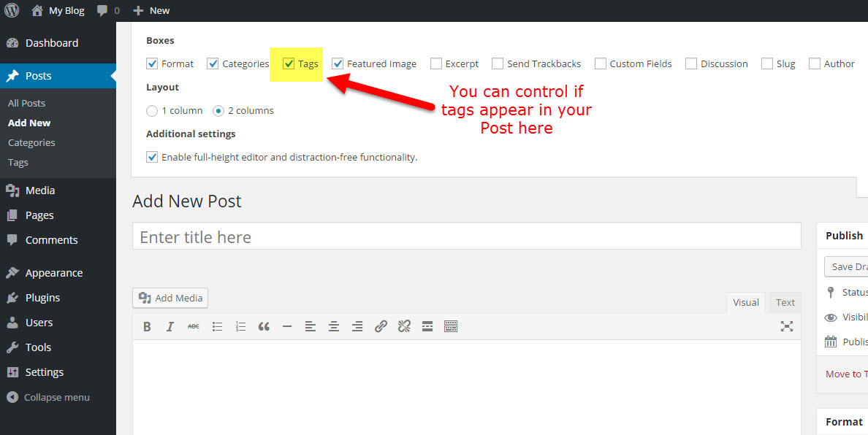
Task: Enable distraction-free writing mode icon
Action: coord(786,327)
